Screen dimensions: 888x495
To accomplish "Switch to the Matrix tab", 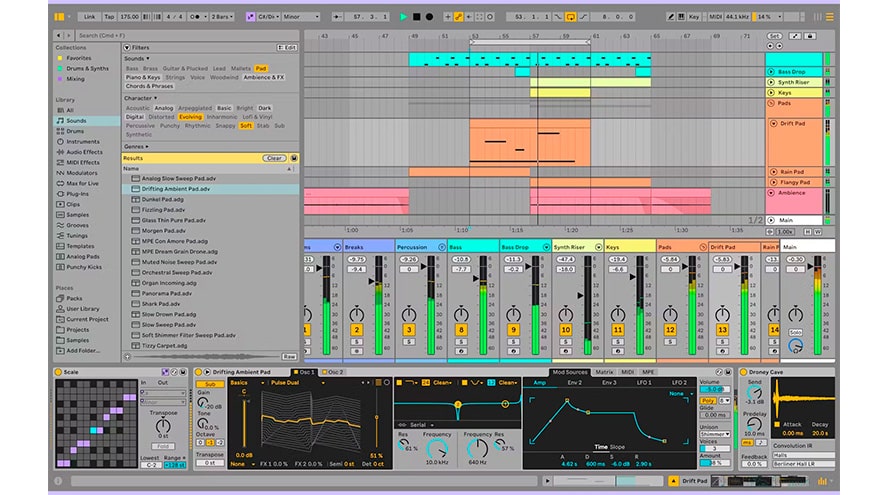I will pos(604,372).
